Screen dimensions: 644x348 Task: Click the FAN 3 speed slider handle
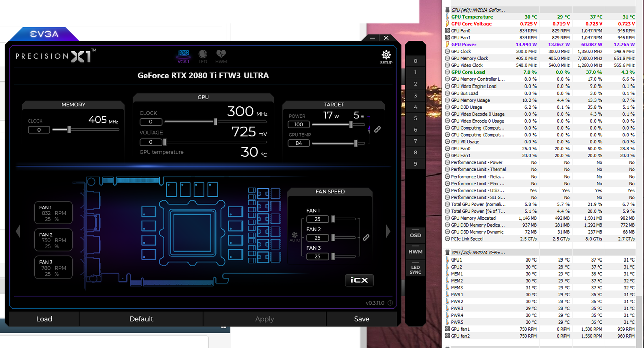point(332,256)
